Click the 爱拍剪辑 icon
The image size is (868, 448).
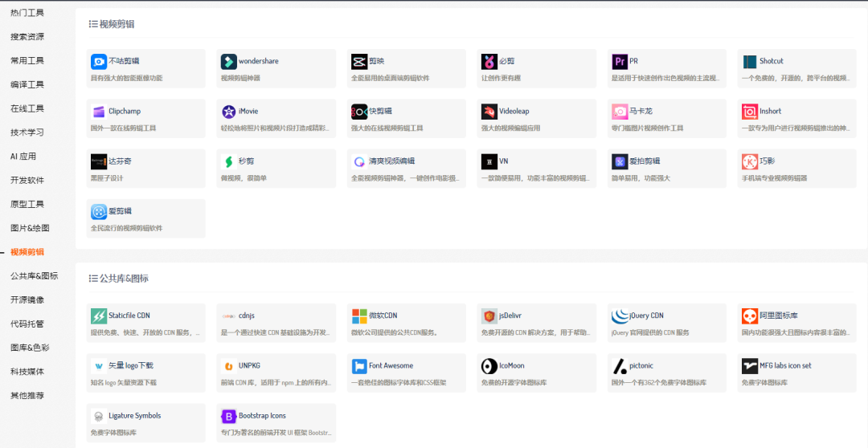click(x=620, y=161)
